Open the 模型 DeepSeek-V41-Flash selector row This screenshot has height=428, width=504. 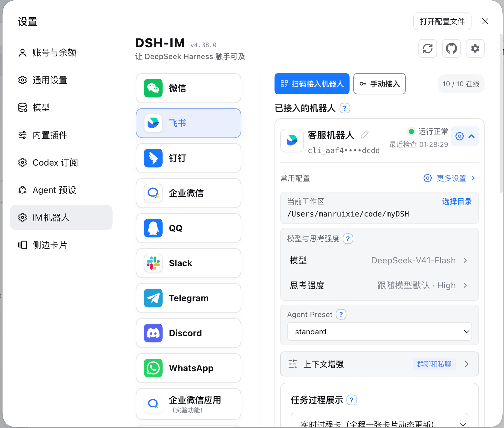379,260
